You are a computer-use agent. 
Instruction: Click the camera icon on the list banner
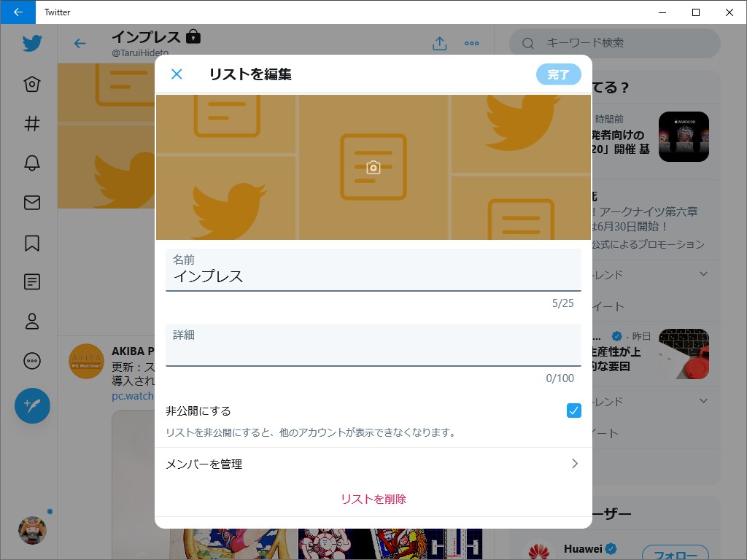[373, 166]
